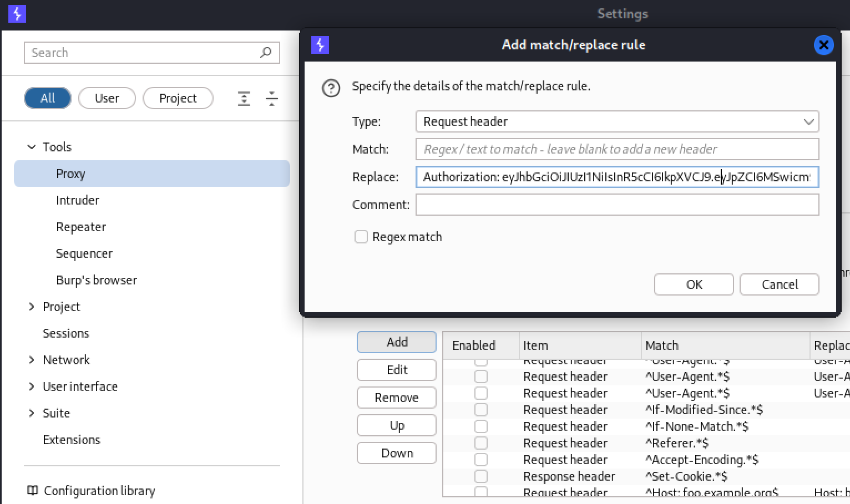Click the Burp logo in the dialog title
The width and height of the screenshot is (850, 504).
(x=320, y=45)
